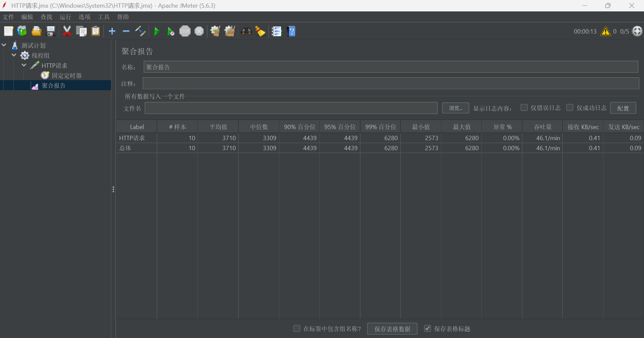
Task: Check 在标签中包含组名称 option
Action: (x=297, y=328)
